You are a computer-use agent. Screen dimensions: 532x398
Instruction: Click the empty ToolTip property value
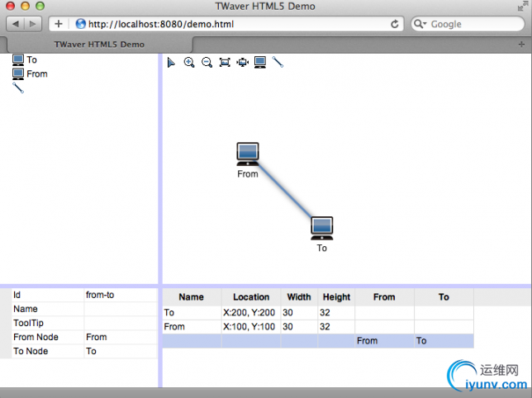coord(121,323)
